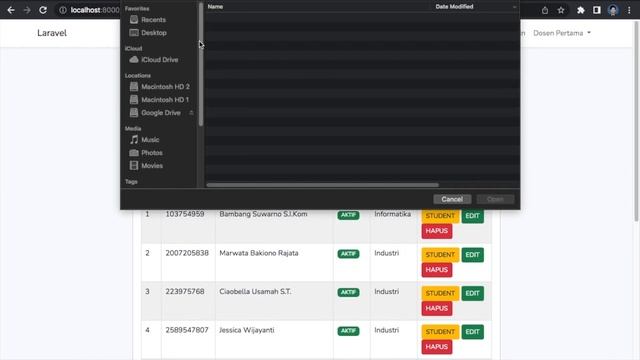Click the number 103754959
This screenshot has width=640, height=360.
[x=184, y=214]
